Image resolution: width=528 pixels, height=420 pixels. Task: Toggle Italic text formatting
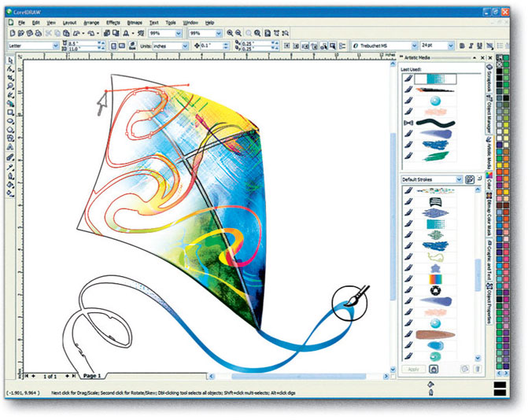point(471,46)
